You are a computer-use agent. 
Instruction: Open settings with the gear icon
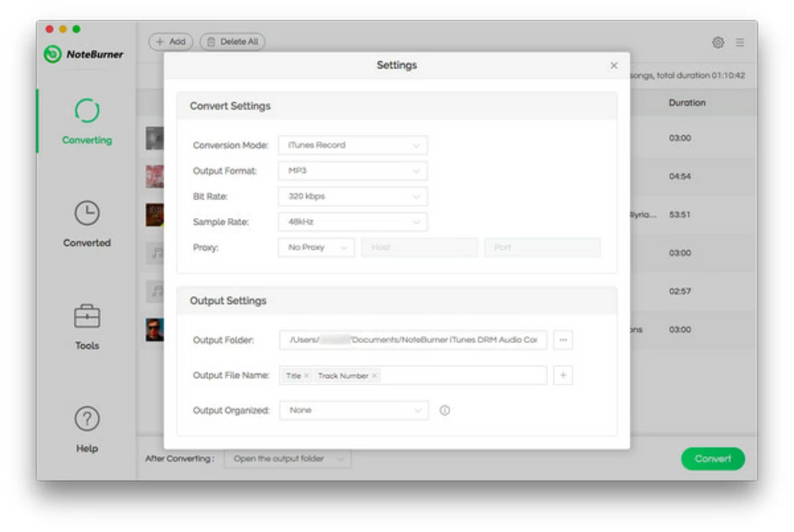(718, 42)
